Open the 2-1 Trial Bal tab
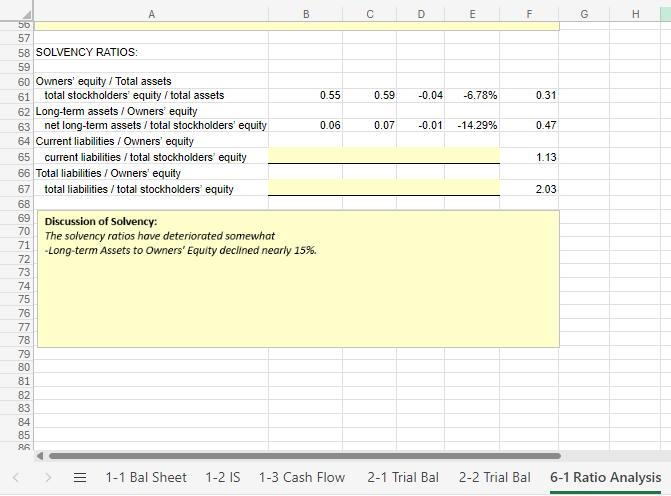This screenshot has height=496, width=671. [403, 477]
